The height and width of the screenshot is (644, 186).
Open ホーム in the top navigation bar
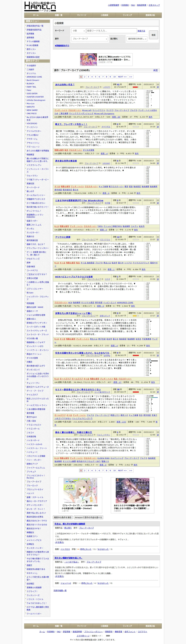(x=36, y=15)
